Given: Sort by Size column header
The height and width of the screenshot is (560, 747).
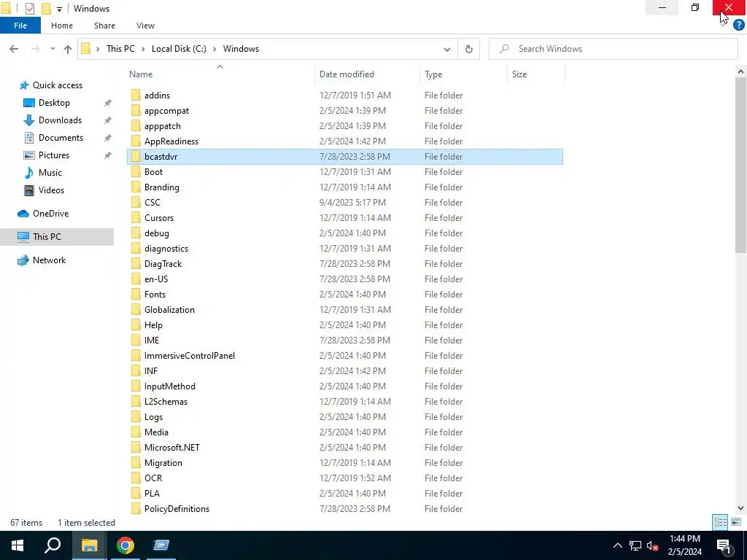Looking at the screenshot, I should [519, 74].
